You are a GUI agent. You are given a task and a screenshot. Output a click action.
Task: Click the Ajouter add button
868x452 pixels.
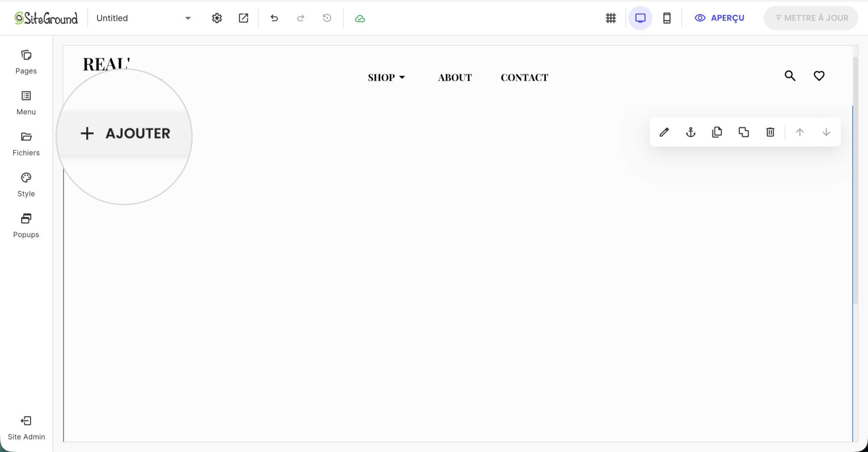pyautogui.click(x=125, y=133)
